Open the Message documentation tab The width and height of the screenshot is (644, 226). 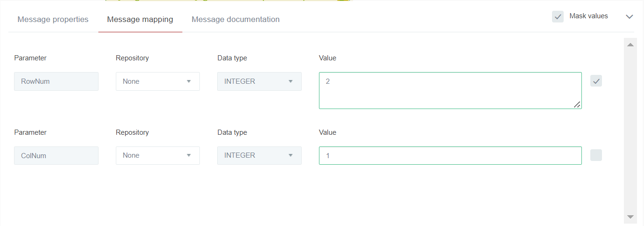[235, 20]
